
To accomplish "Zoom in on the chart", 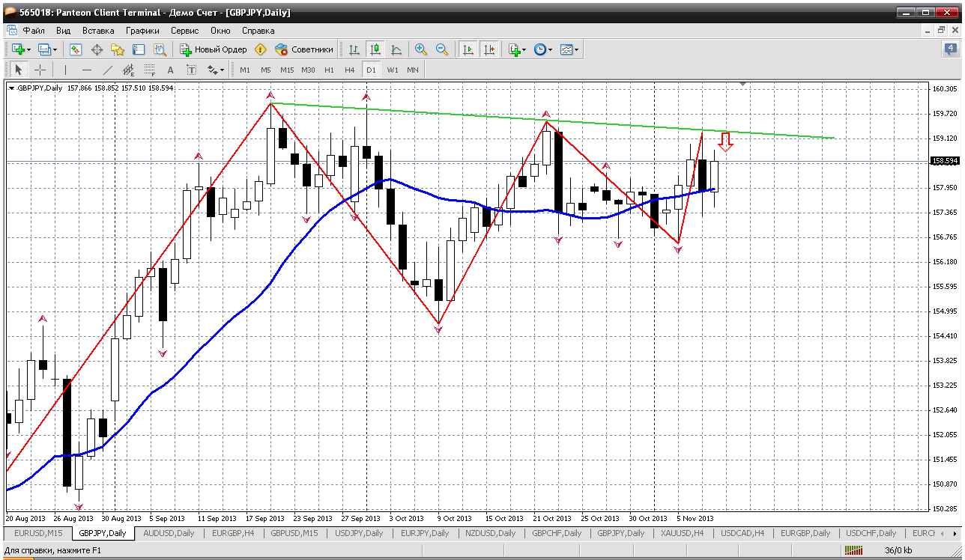I will [x=421, y=49].
